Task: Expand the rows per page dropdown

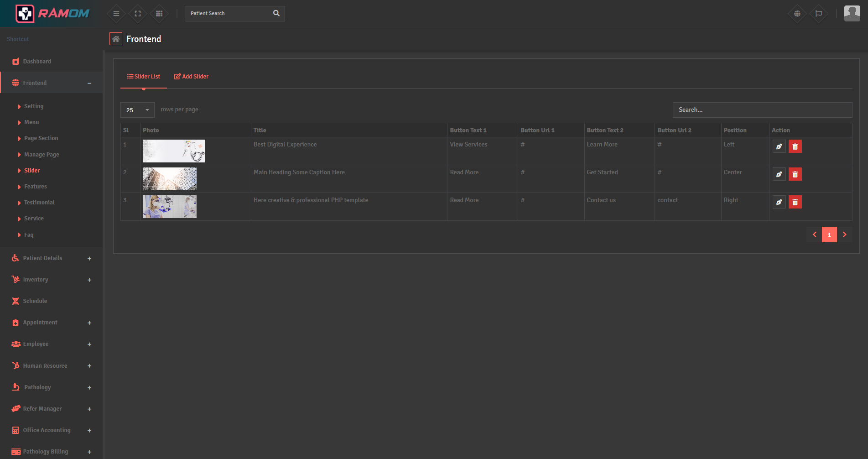Action: [137, 110]
